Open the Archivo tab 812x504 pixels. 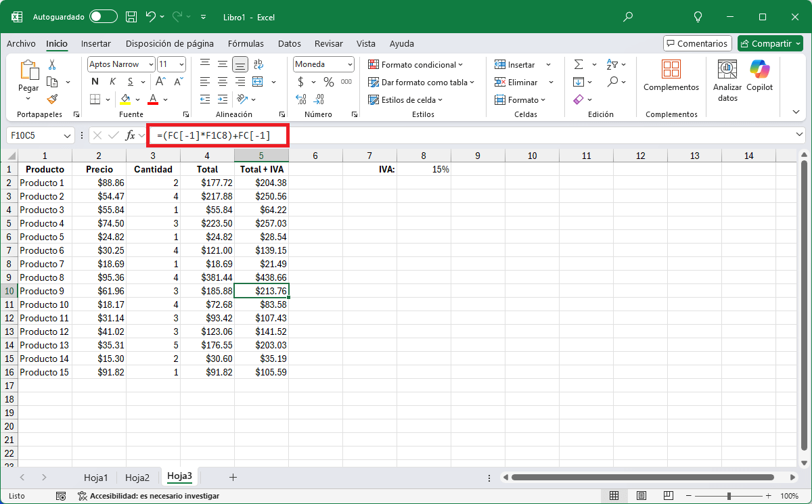pyautogui.click(x=21, y=43)
